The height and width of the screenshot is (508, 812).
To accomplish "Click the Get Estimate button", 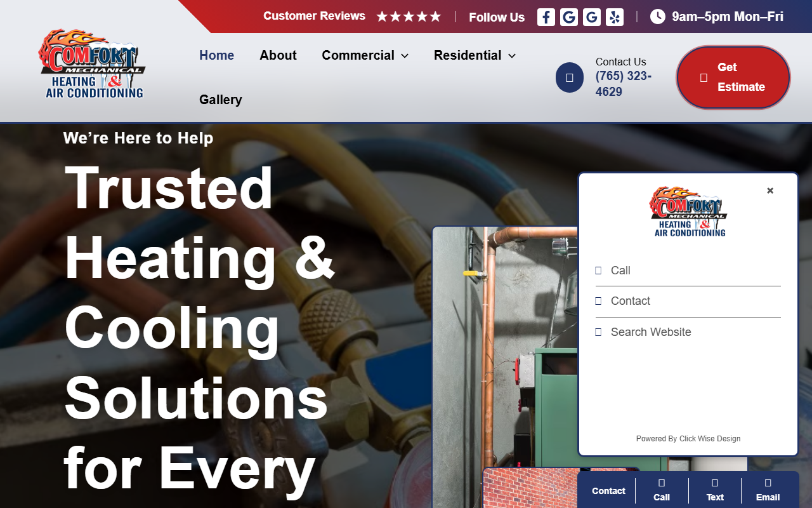I will point(733,77).
